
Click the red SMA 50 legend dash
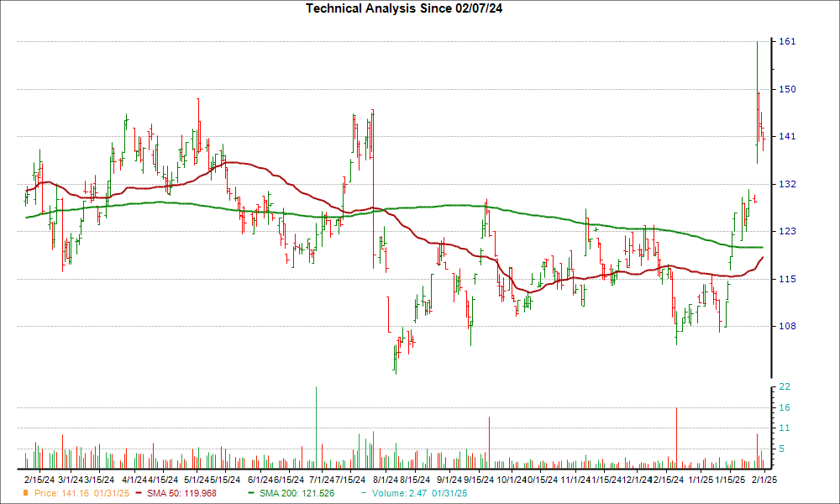[x=139, y=493]
